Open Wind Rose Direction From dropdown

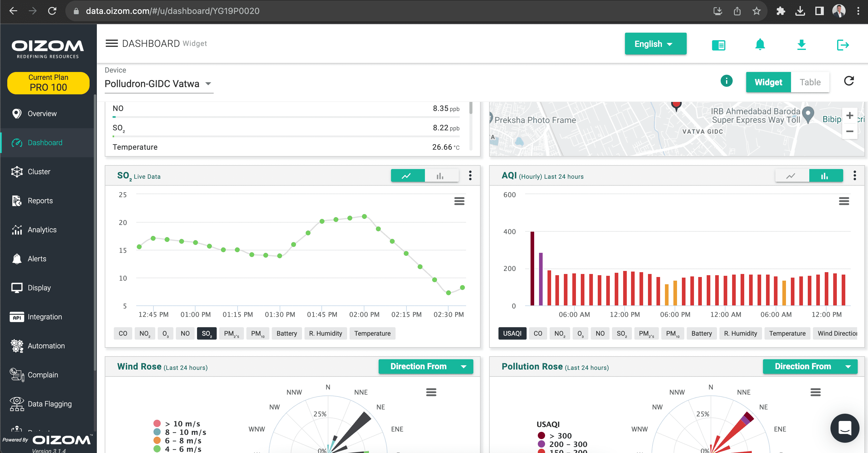426,366
